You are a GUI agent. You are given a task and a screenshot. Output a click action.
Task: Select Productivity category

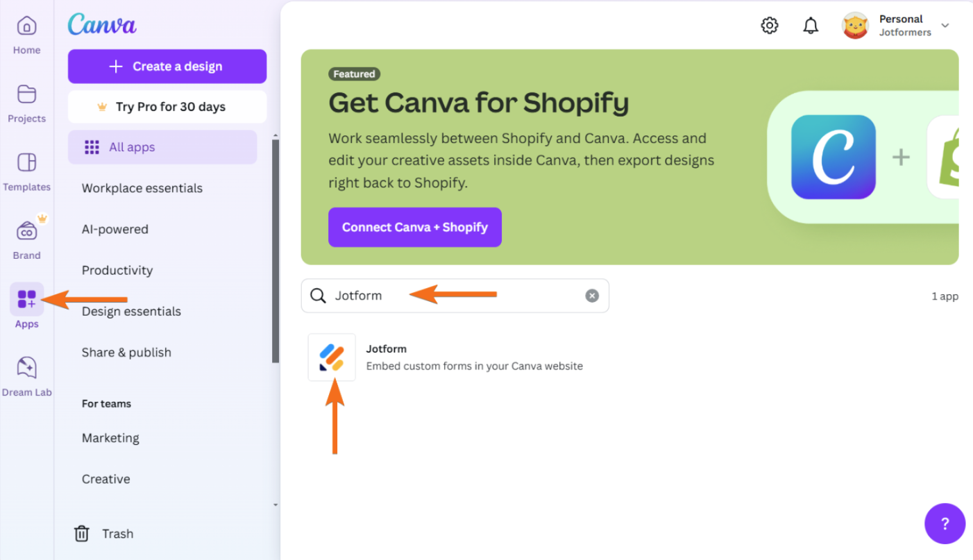117,270
